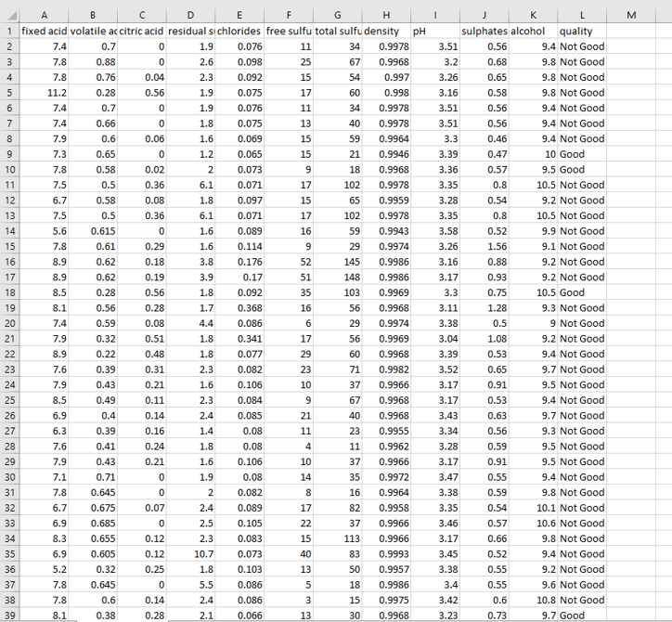Select column H header

pyautogui.click(x=386, y=16)
